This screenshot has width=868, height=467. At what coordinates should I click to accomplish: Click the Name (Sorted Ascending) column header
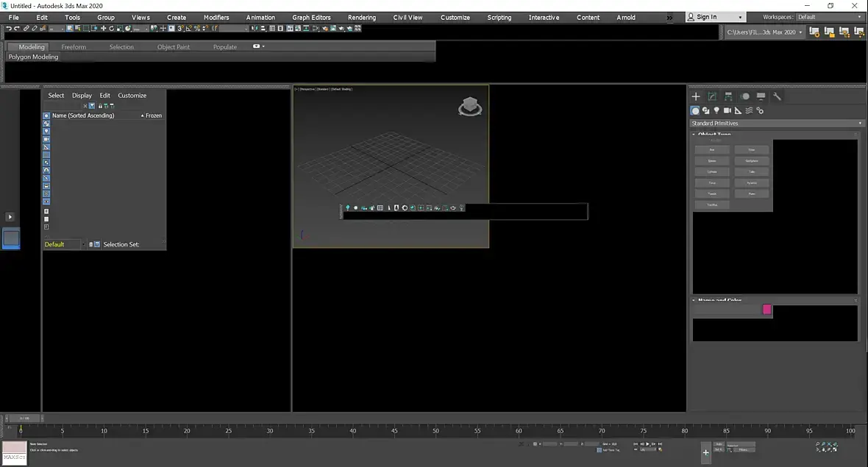click(x=83, y=115)
